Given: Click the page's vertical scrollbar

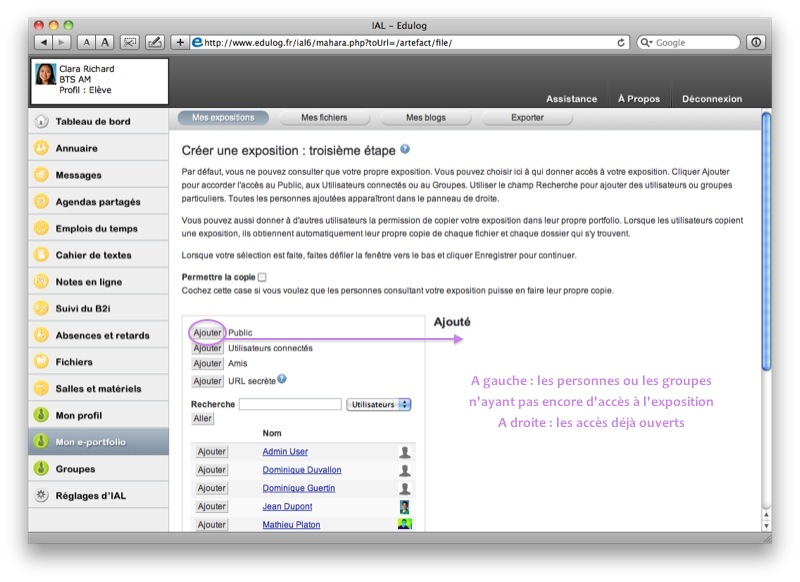Looking at the screenshot, I should tap(766, 300).
